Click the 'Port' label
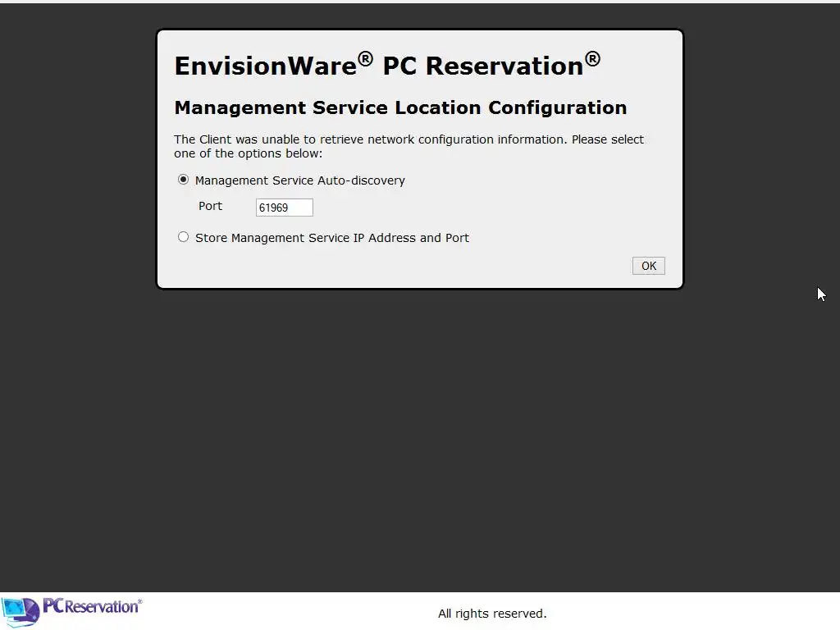This screenshot has height=630, width=840. 210,206
